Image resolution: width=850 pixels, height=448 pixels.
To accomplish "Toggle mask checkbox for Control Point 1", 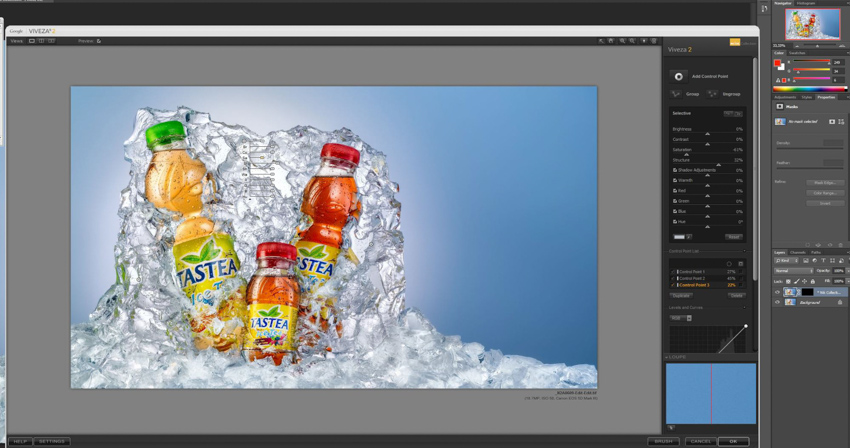I will click(x=740, y=272).
